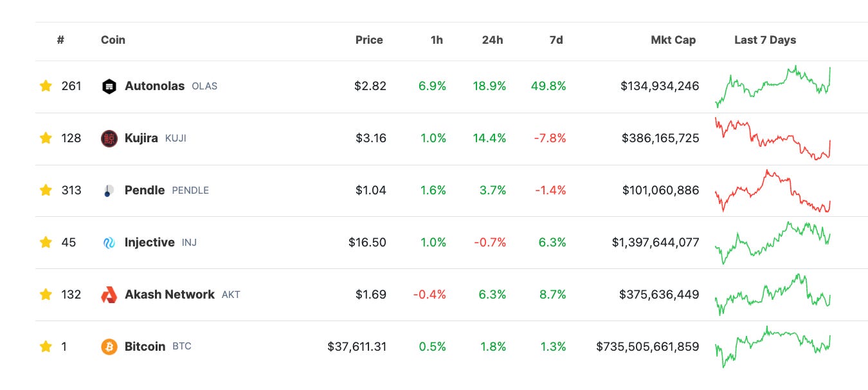Toggle the favorite star for Bitcoin

(45, 346)
